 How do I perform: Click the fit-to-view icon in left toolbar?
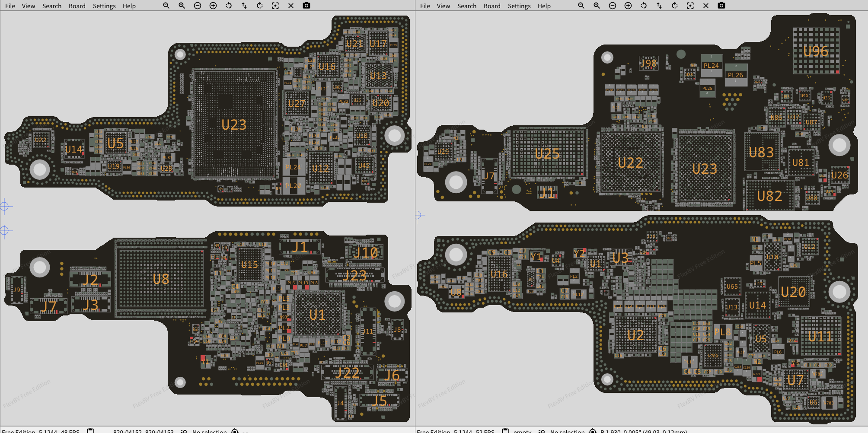[275, 6]
